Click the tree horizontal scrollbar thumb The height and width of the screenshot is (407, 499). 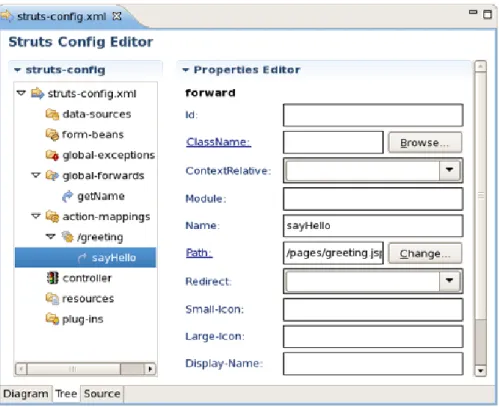click(74, 369)
